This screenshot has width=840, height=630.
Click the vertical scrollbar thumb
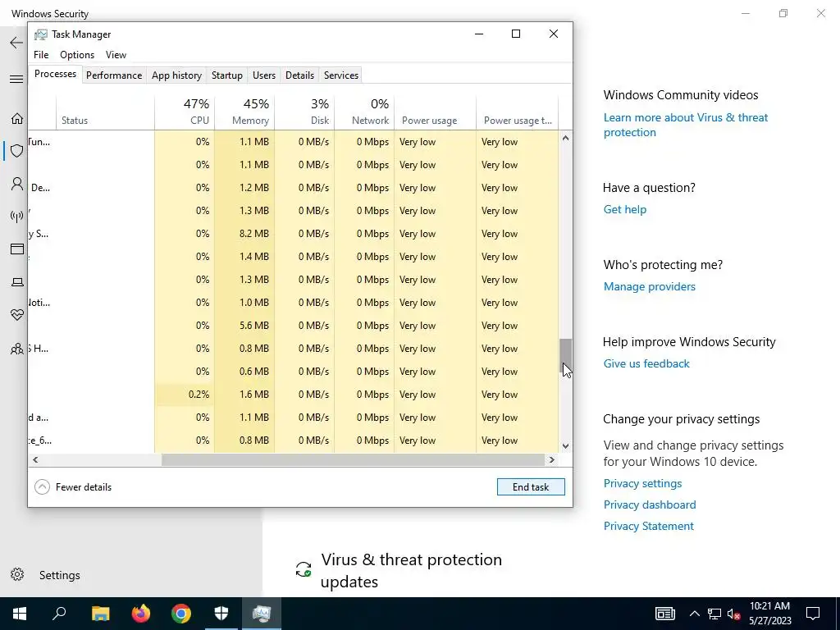[566, 356]
